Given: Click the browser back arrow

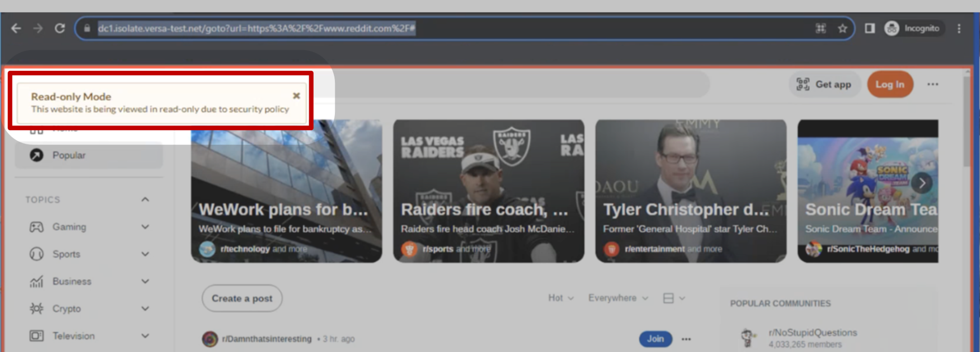Looking at the screenshot, I should click(16, 29).
